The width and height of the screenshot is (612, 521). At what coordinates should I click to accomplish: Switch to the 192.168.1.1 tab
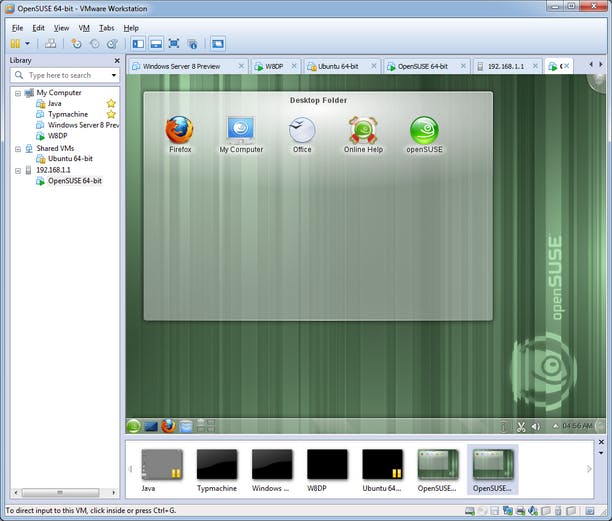click(x=505, y=66)
